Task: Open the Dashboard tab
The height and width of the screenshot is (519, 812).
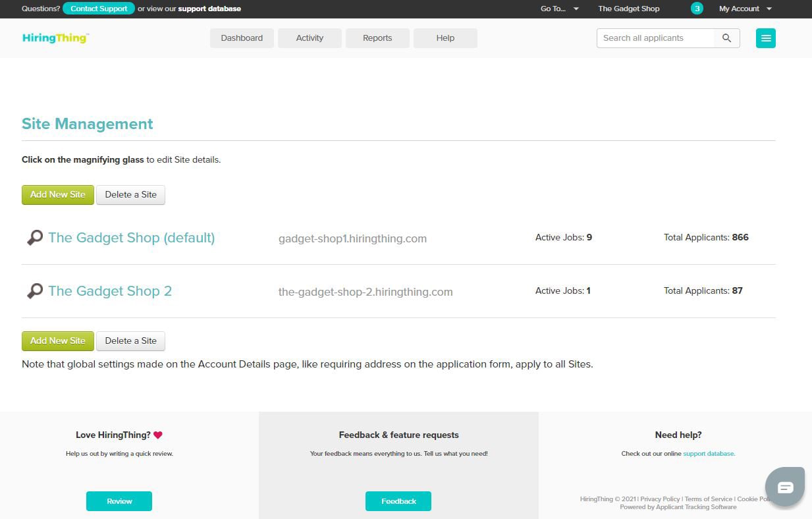Action: [242, 38]
